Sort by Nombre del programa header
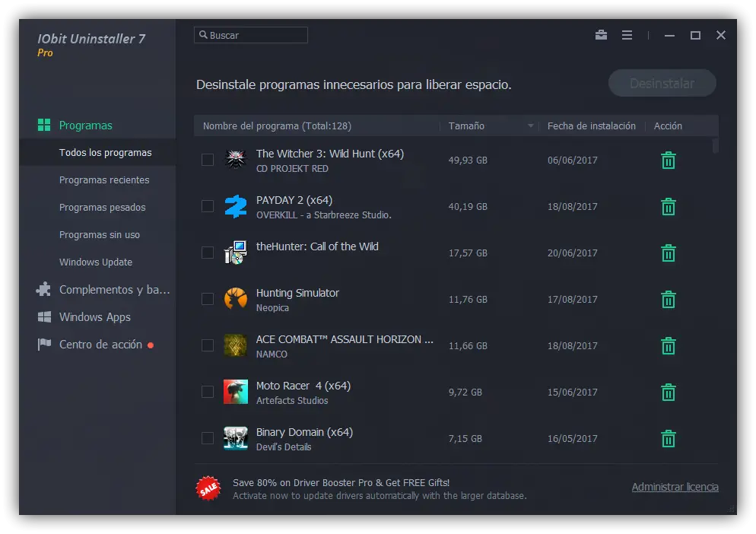Screen dimensions: 756x534 tap(277, 126)
